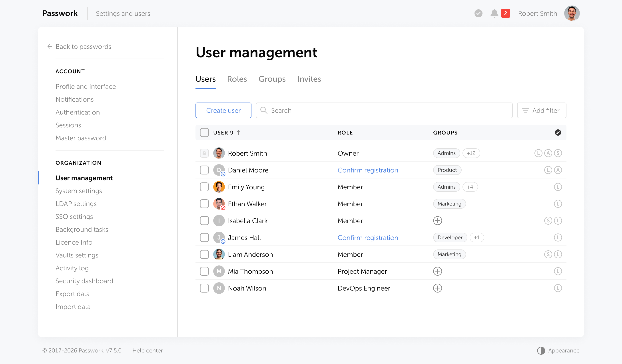Click the add group plus icon for Isabella Clark
Screen dimensions: 622x364
[x=437, y=221]
